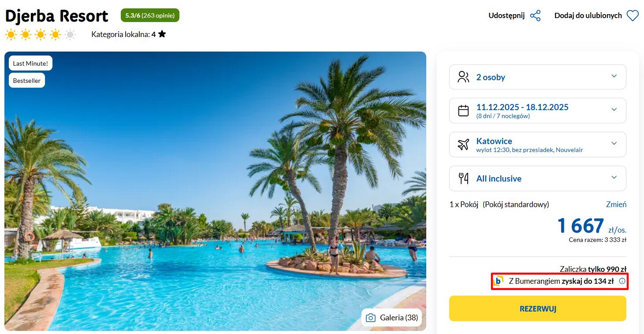Image resolution: width=644 pixels, height=334 pixels.
Task: Click the heart icon to add to favorites
Action: tap(633, 16)
